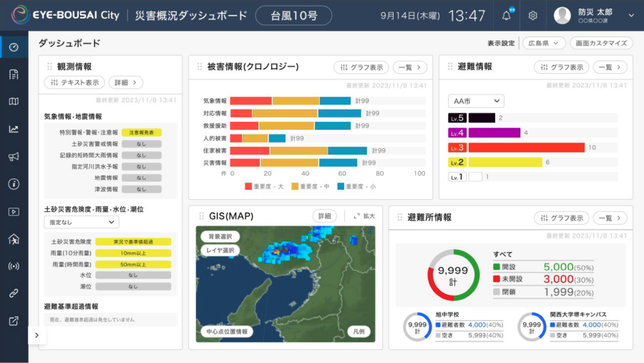644x363 pixels.
Task: Click the 50mm以上 rainfall badge
Action: [x=133, y=264]
